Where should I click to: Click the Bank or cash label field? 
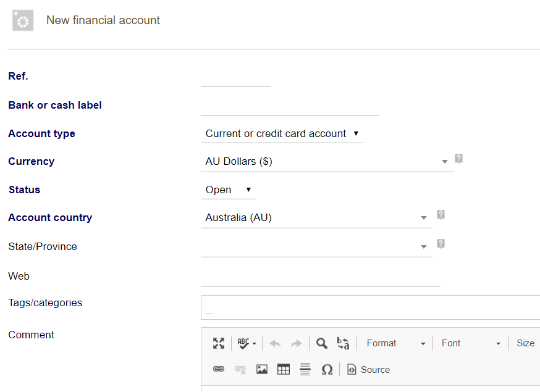[290, 106]
